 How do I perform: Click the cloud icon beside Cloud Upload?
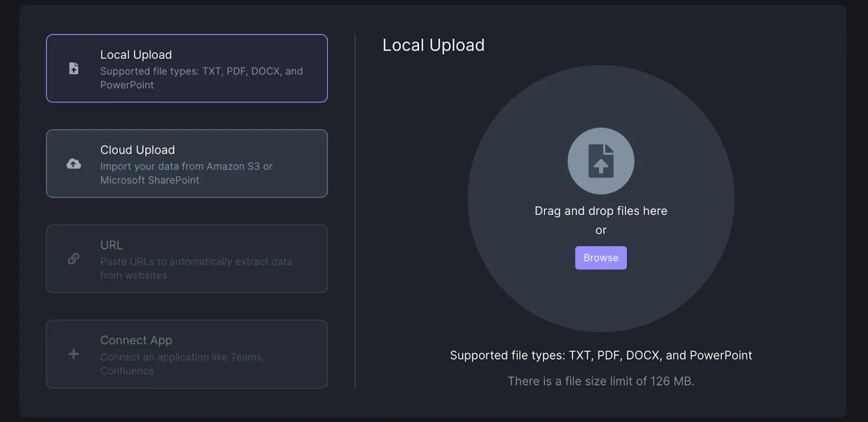(x=74, y=164)
